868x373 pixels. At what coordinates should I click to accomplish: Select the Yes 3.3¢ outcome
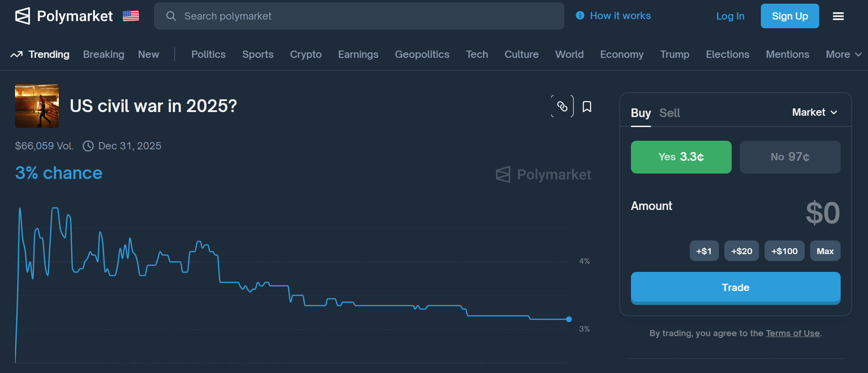tap(681, 157)
